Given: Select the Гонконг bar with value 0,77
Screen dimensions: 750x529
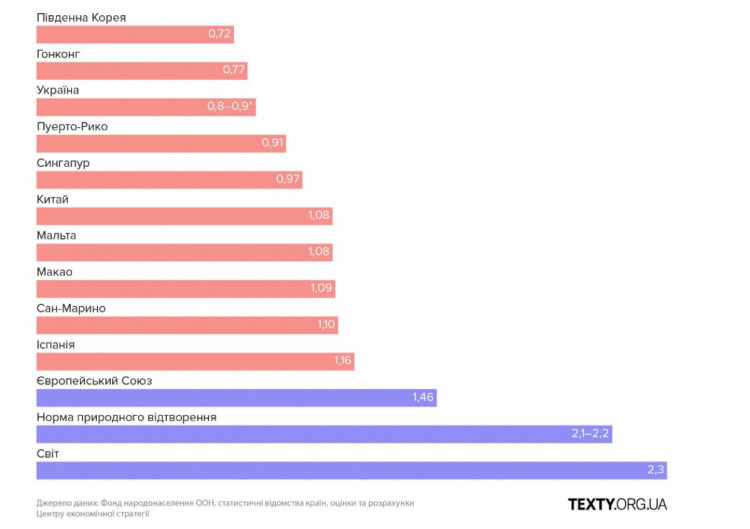Looking at the screenshot, I should (x=142, y=71).
